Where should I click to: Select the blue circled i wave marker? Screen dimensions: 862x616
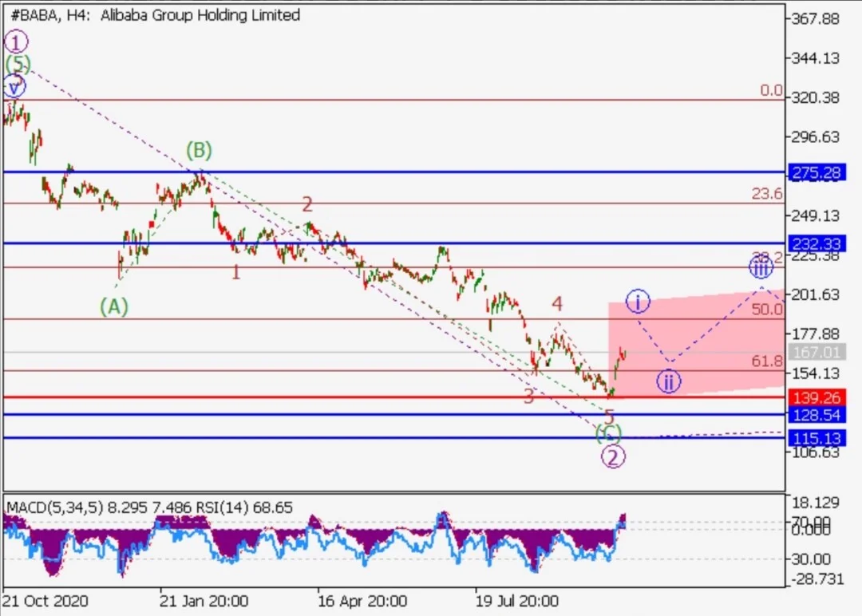point(638,301)
